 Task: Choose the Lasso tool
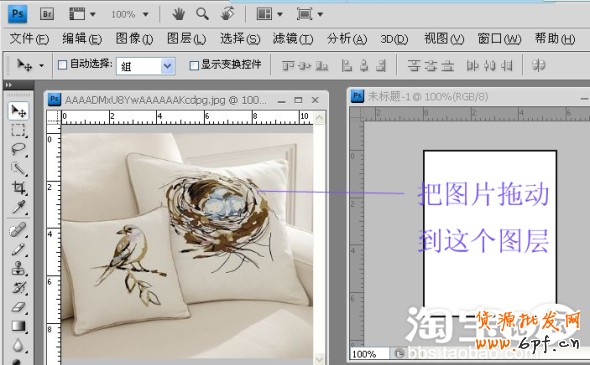(x=18, y=149)
